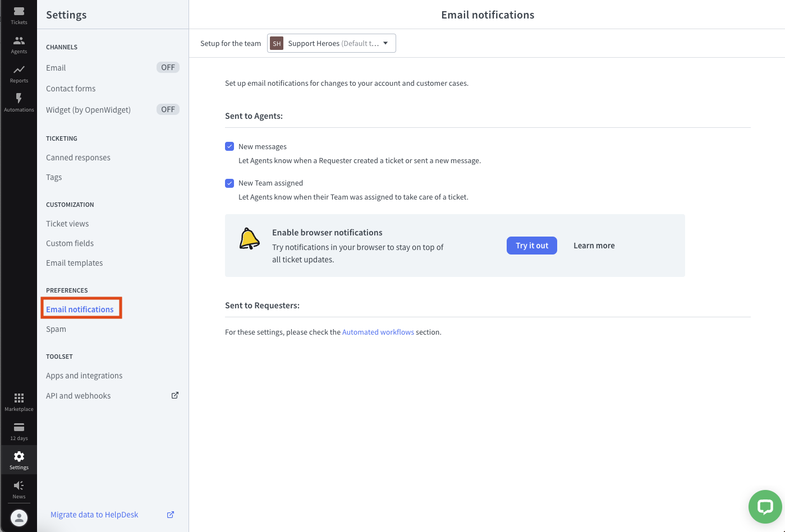Expand the Support Heroes team dropdown

tap(332, 43)
